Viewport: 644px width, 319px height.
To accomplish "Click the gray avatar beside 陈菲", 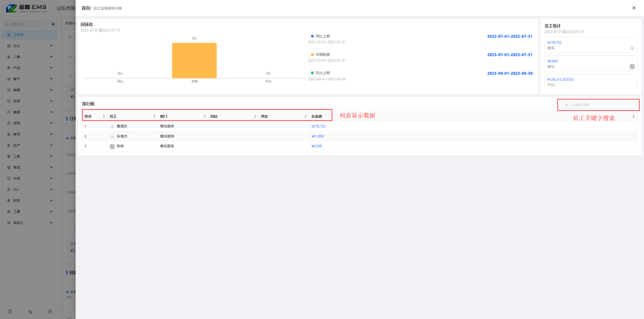I will pos(112,146).
